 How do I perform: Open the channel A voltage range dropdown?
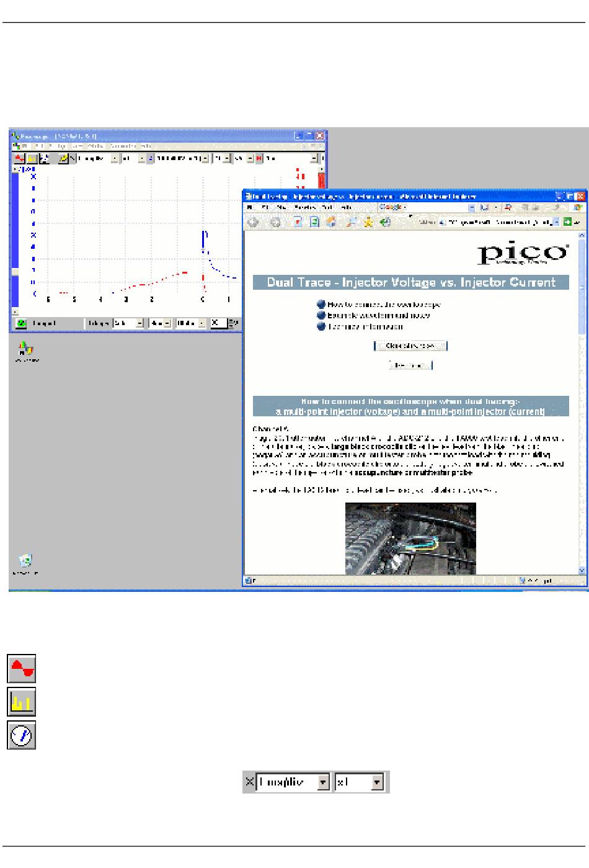tap(205, 158)
